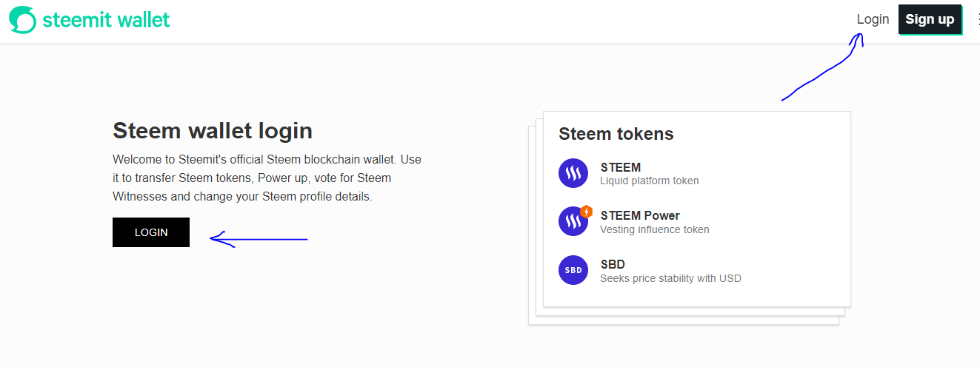The image size is (980, 367).
Task: Open the Login link in the header
Action: click(873, 19)
